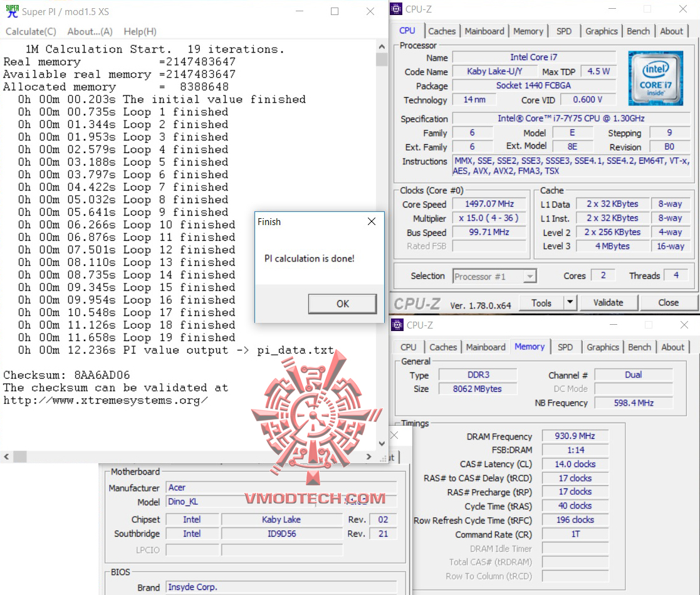700x595 pixels.
Task: Open Bench tab in lower CPU-Z window
Action: (x=639, y=347)
